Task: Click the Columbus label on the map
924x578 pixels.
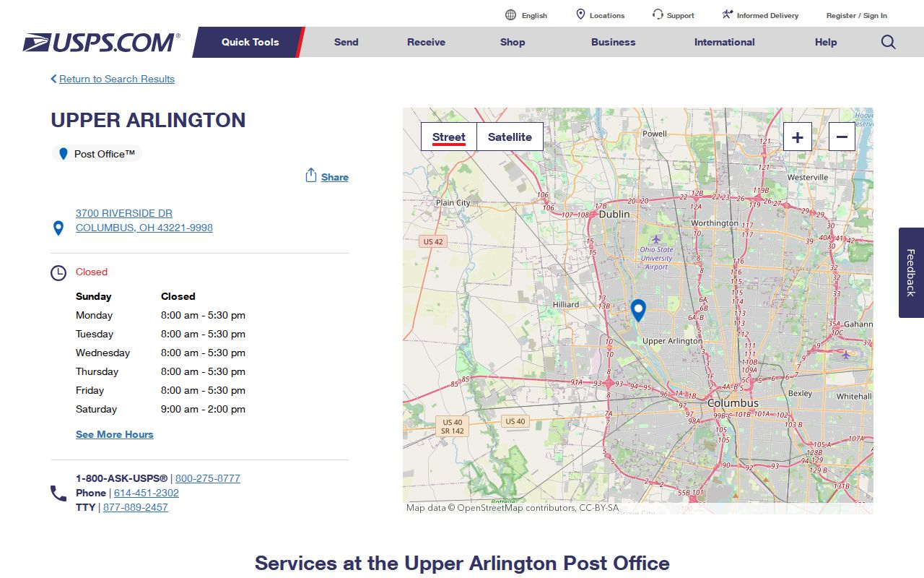Action: (x=733, y=403)
